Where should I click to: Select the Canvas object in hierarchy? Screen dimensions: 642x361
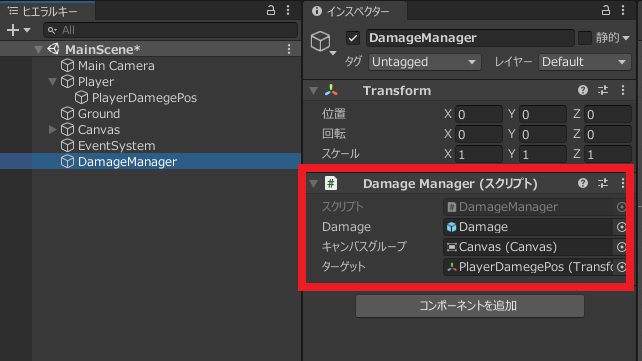99,130
